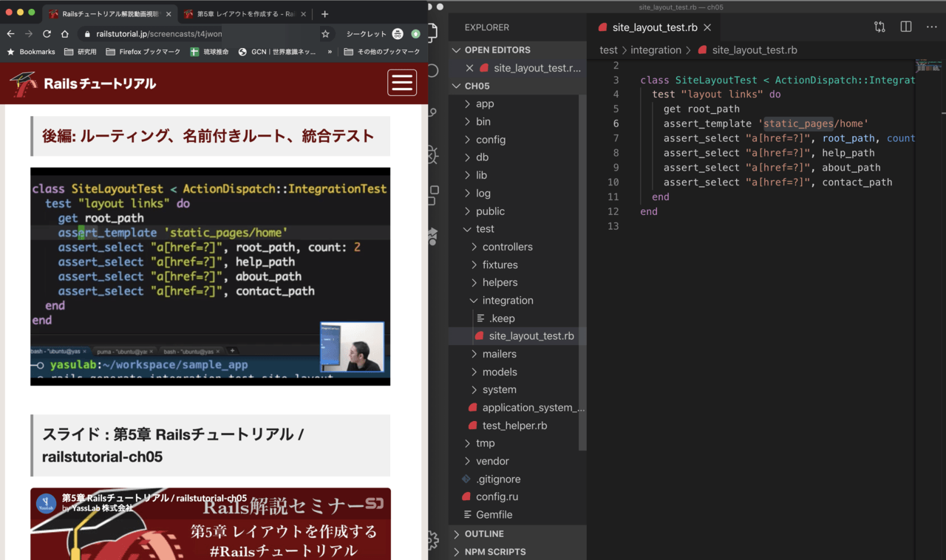Collapse the OPEN EDITORS section
This screenshot has height=560, width=946.
[517, 50]
